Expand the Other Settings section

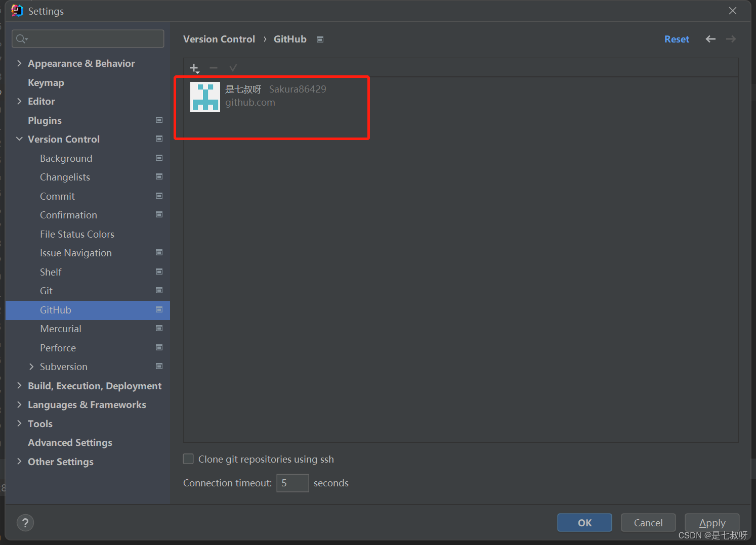coord(19,462)
